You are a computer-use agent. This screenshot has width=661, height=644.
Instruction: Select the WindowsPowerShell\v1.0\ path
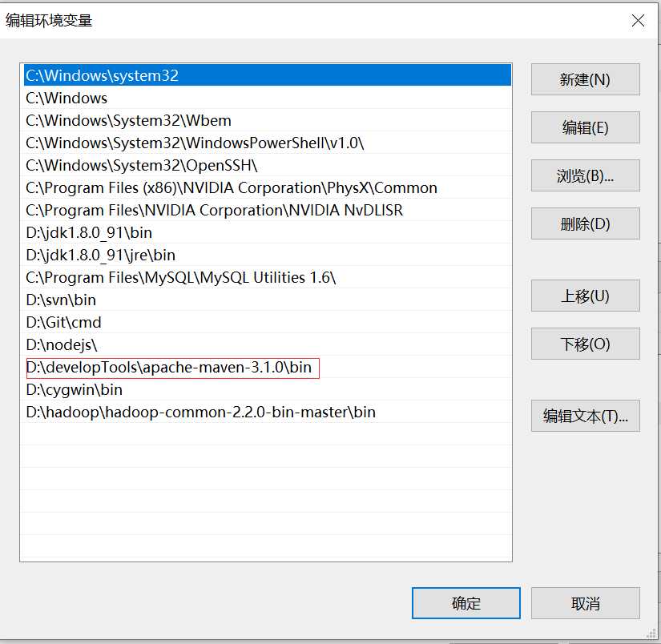[x=266, y=143]
